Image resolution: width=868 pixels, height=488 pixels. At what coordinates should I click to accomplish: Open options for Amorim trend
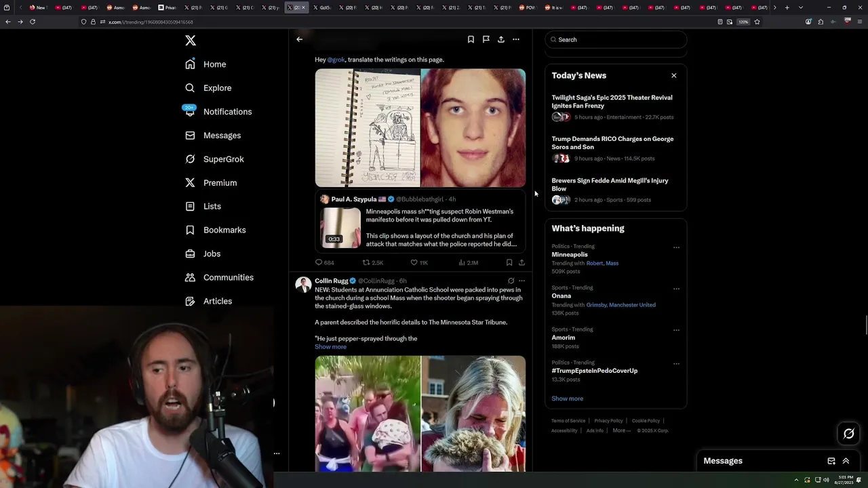[676, 330]
